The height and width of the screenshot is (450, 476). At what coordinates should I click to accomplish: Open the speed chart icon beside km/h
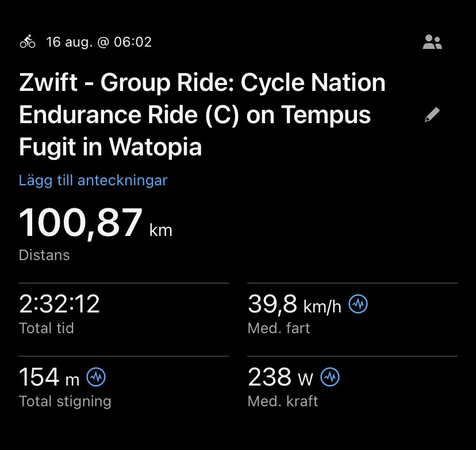[358, 304]
